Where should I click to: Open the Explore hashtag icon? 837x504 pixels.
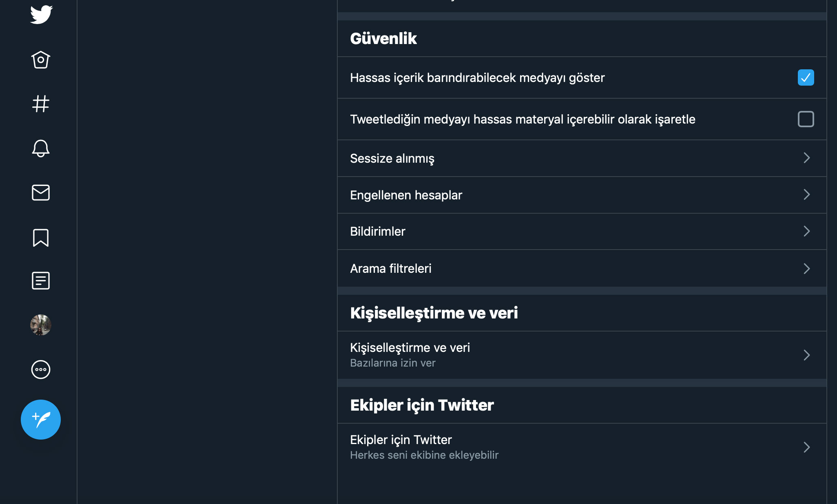click(x=41, y=104)
